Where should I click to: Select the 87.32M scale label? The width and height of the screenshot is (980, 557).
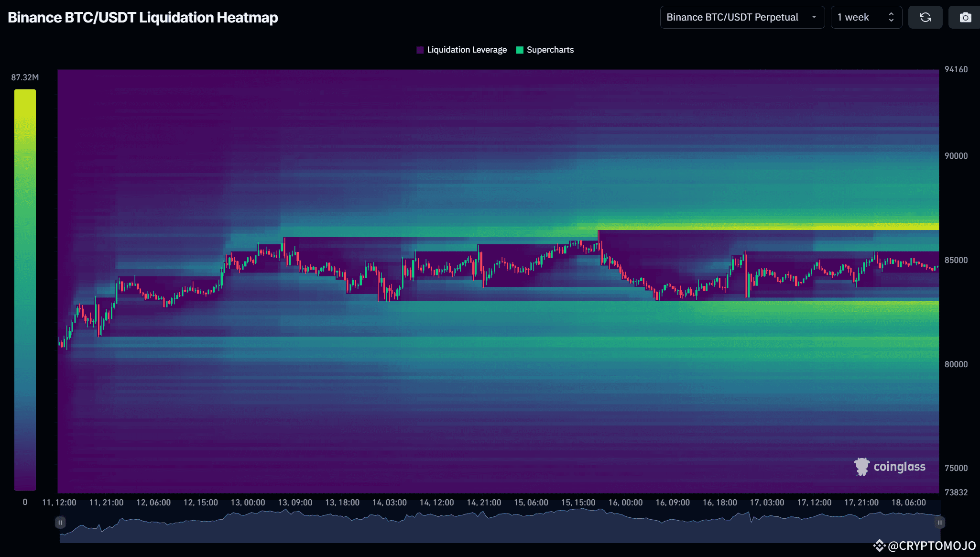[25, 77]
